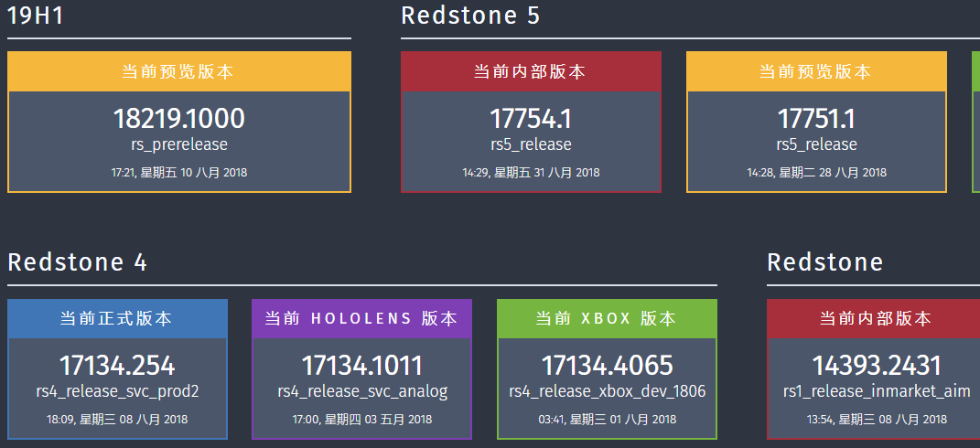This screenshot has height=448, width=980.
Task: Click date 18:09, 星期三 08 八月 2018
Action: (x=117, y=420)
